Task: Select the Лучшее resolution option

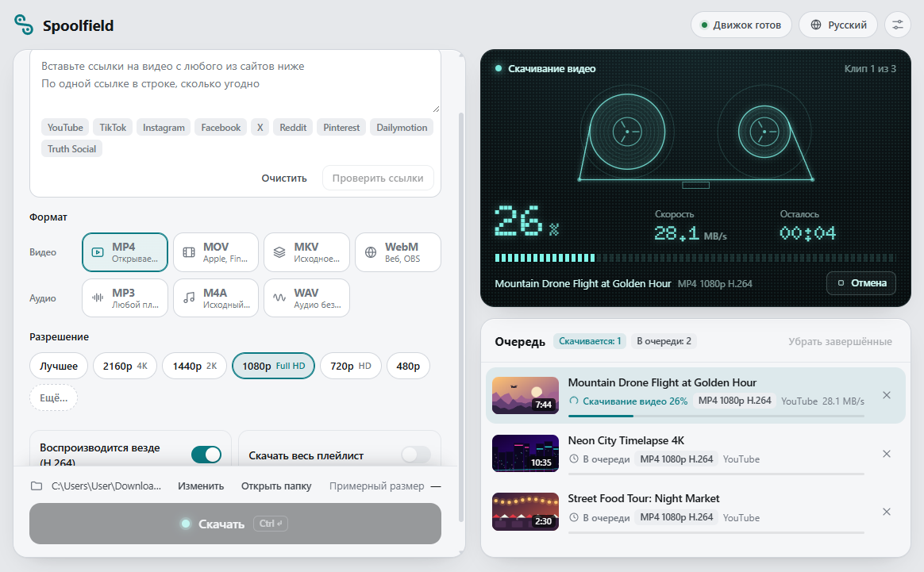Action: (x=58, y=366)
